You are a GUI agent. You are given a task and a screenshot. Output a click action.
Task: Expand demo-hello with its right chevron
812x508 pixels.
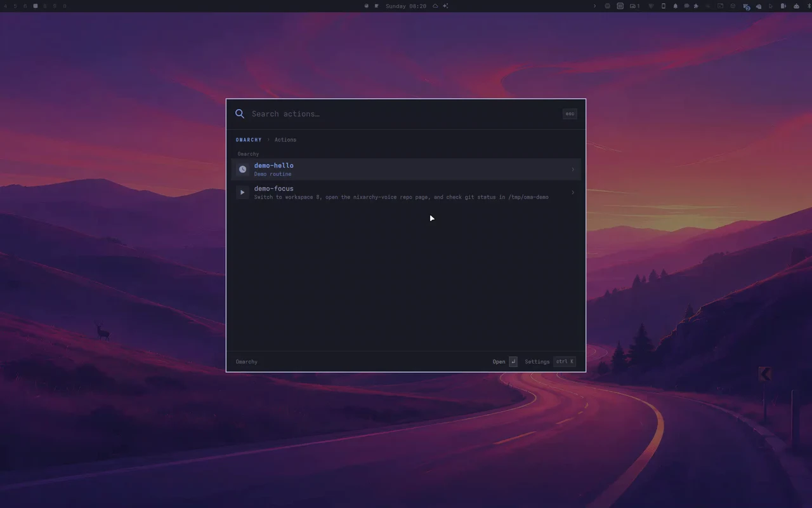(573, 170)
